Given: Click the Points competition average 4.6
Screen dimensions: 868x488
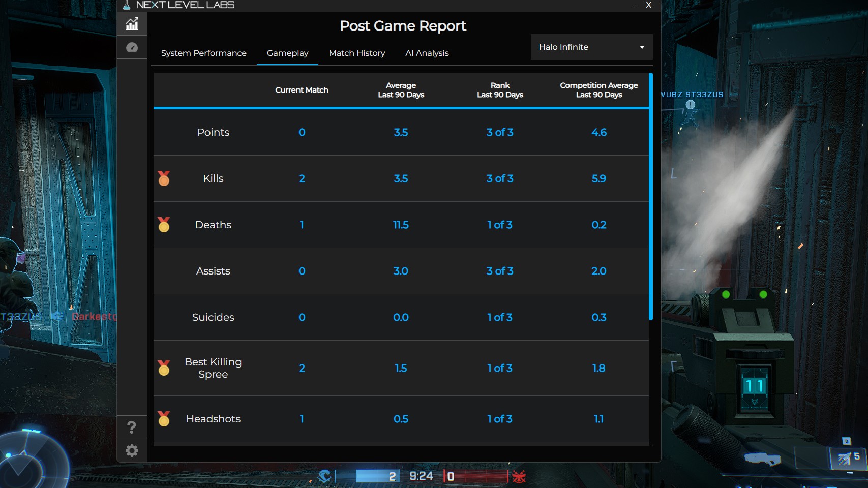Looking at the screenshot, I should point(599,132).
